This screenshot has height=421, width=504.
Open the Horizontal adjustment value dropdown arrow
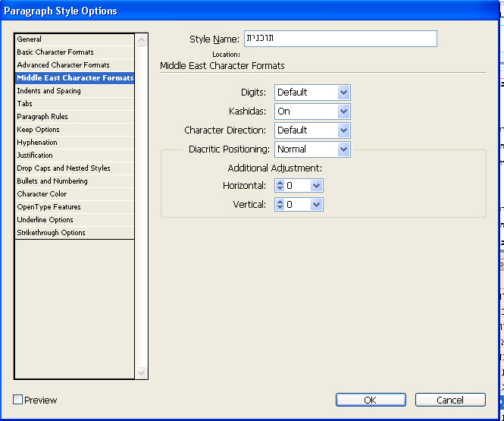click(316, 186)
